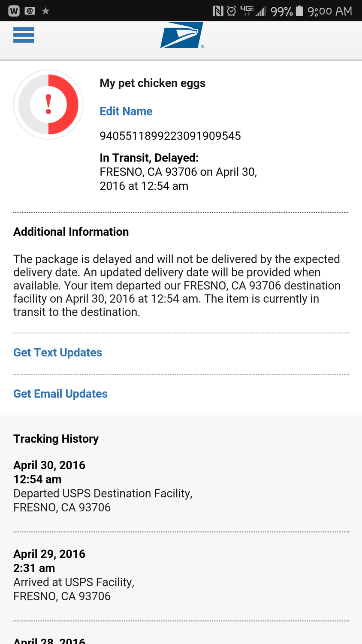This screenshot has width=362, height=644.
Task: Tap the Additional Information heading
Action: coord(71,232)
